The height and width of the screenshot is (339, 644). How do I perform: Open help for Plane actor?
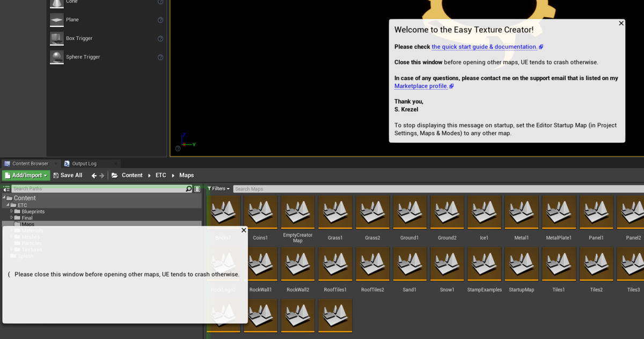(x=160, y=20)
